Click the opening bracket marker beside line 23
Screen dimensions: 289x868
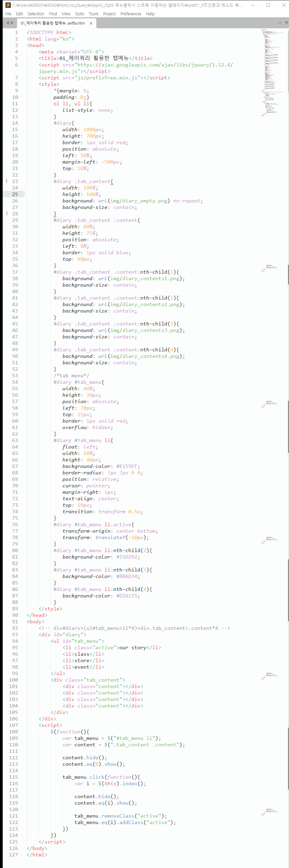pyautogui.click(x=6, y=181)
